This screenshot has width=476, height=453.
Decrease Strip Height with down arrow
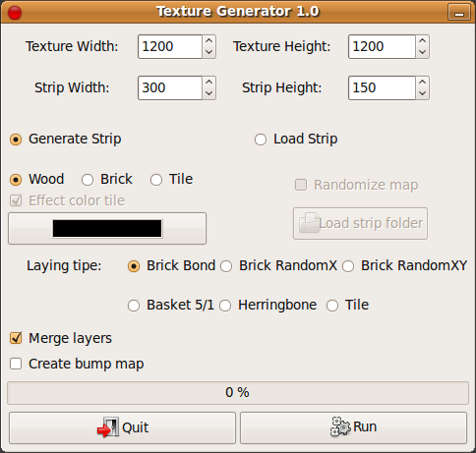423,93
